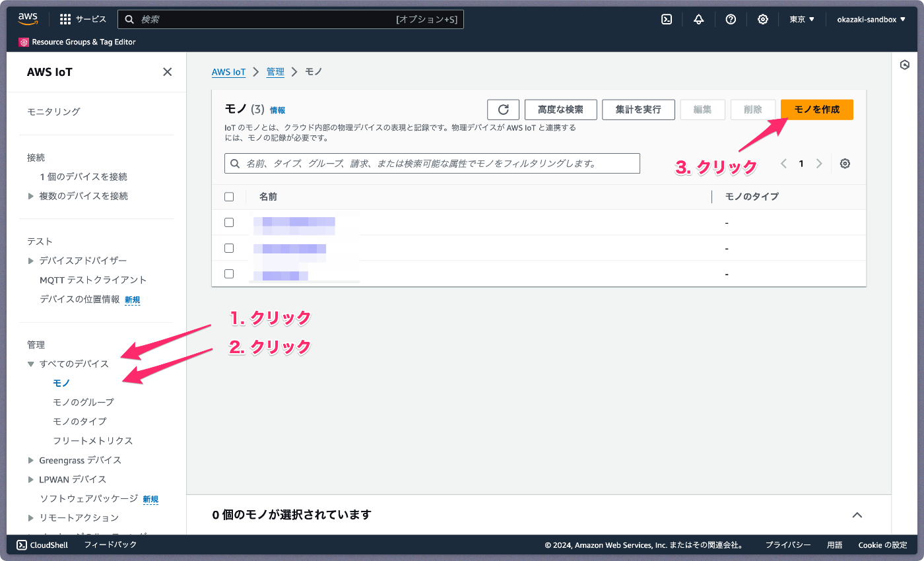Close the AWS IoT sidebar
924x561 pixels.
pos(168,72)
